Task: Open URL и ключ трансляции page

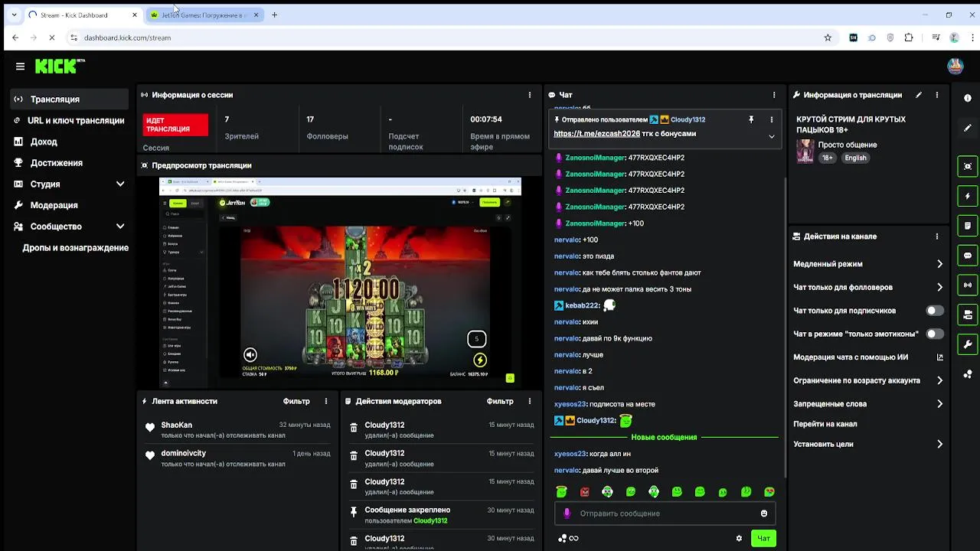Action: tap(70, 120)
